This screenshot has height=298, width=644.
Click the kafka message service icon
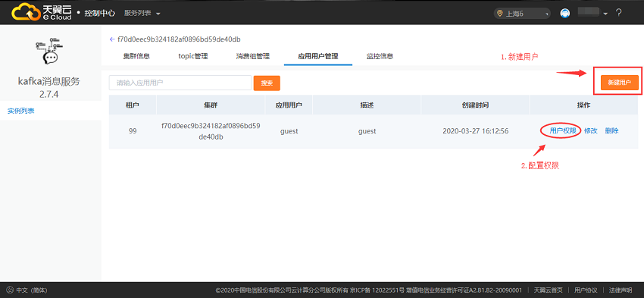[x=49, y=51]
